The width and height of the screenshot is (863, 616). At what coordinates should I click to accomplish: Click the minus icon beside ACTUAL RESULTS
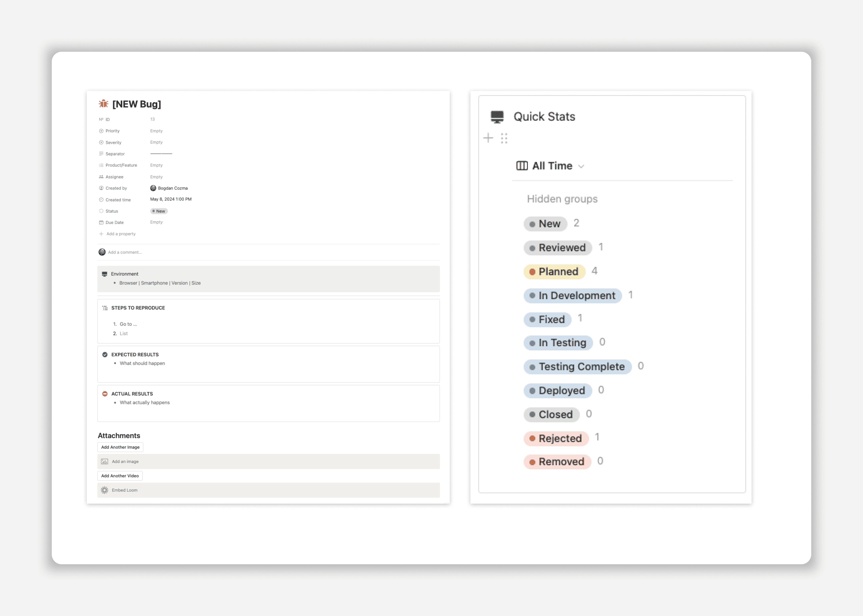pyautogui.click(x=105, y=393)
